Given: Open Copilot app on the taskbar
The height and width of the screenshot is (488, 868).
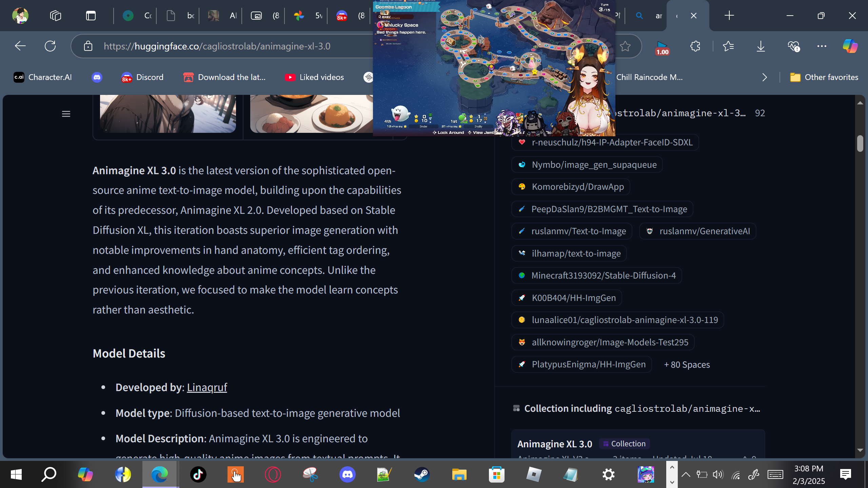Looking at the screenshot, I should pyautogui.click(x=85, y=474).
